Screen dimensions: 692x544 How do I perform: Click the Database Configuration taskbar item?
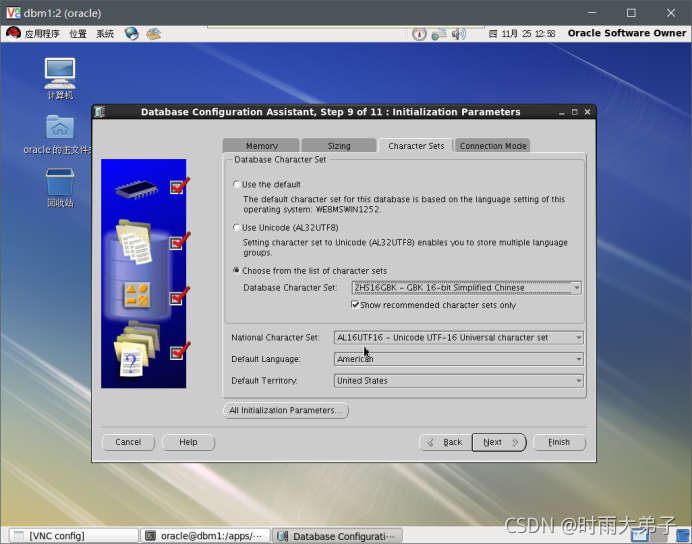pyautogui.click(x=337, y=536)
